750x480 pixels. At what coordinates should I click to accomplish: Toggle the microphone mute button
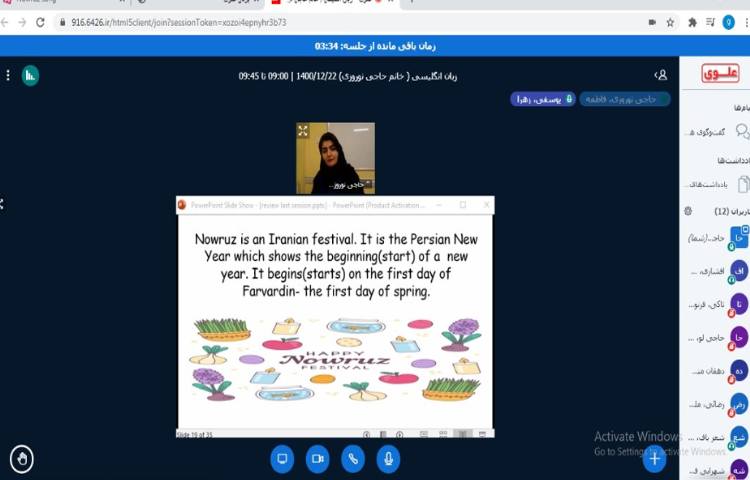[x=387, y=458]
